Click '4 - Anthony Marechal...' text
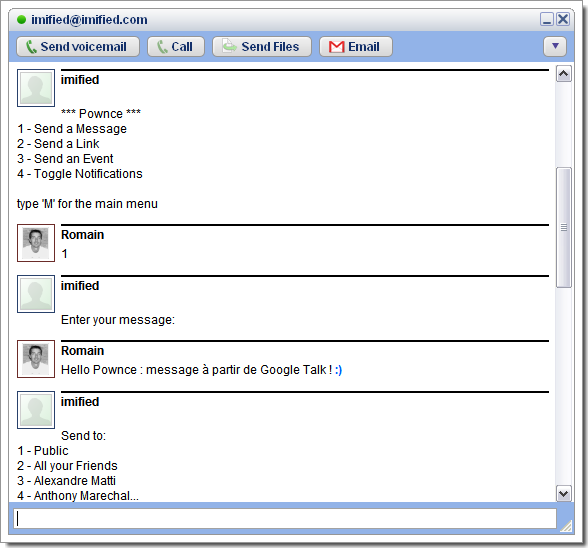This screenshot has width=588, height=548. (x=78, y=495)
